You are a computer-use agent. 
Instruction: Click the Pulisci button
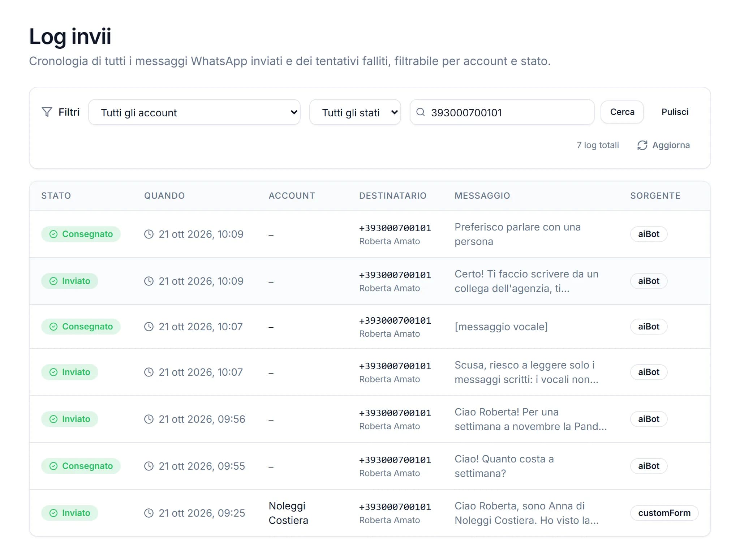point(675,112)
